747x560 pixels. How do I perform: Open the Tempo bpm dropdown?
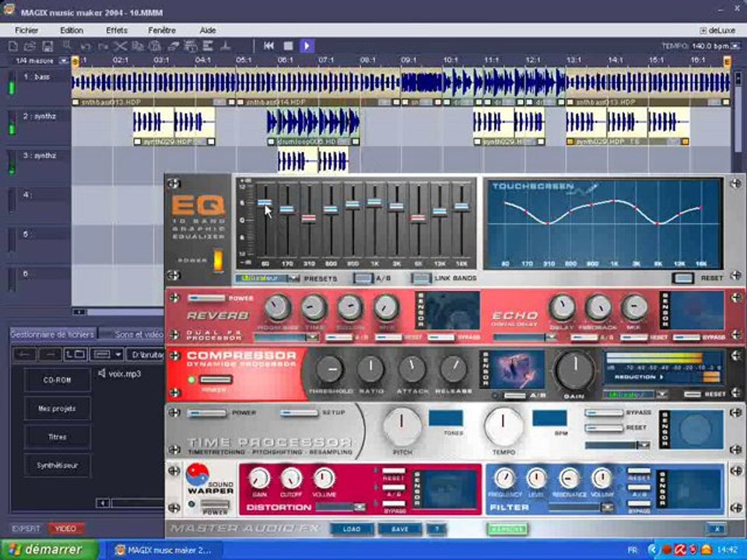735,46
